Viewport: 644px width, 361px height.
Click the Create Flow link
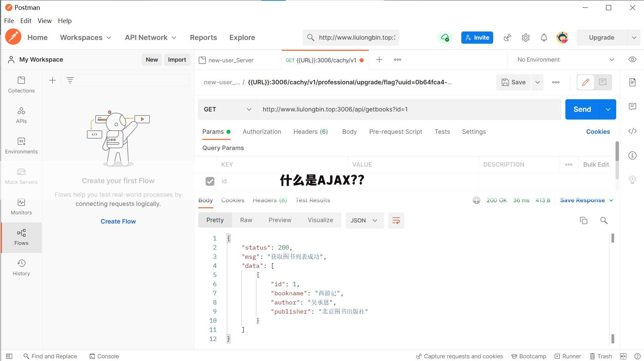(x=118, y=221)
